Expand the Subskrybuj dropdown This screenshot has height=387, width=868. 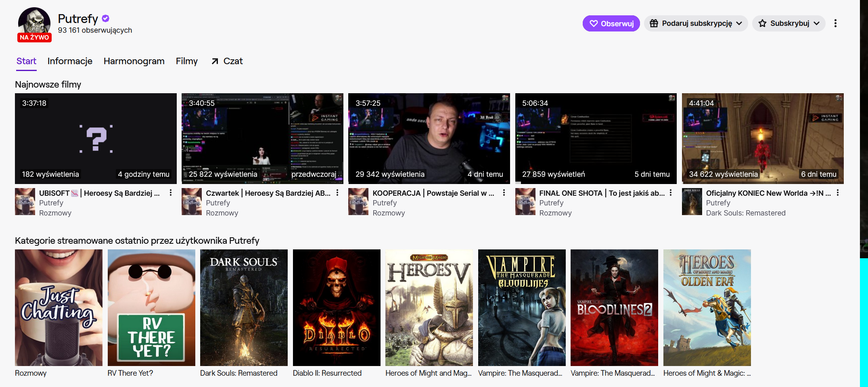789,23
